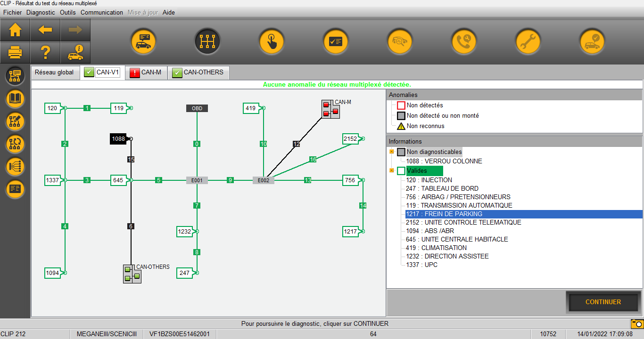
Task: Open vehicle identification icon with car and message
Action: pos(143,41)
